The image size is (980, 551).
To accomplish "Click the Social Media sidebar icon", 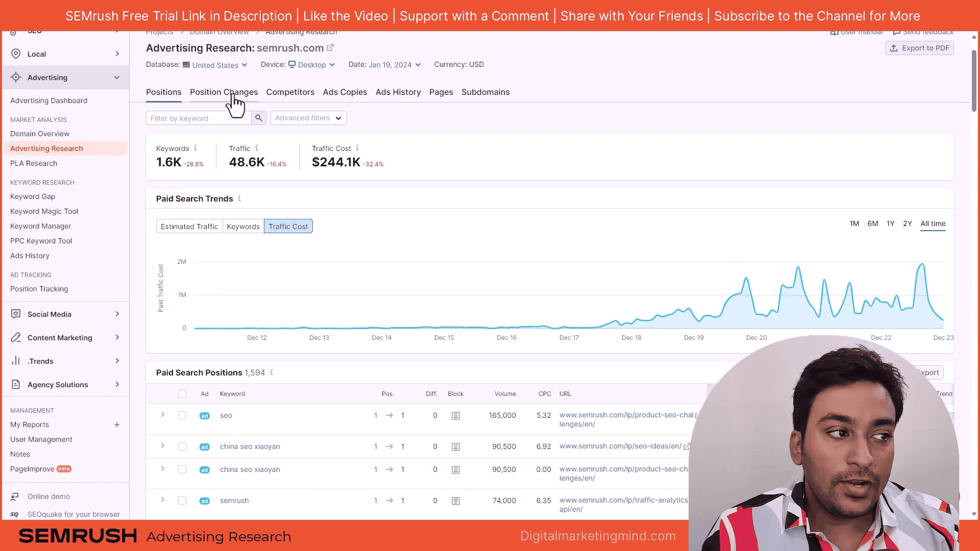I will (16, 314).
